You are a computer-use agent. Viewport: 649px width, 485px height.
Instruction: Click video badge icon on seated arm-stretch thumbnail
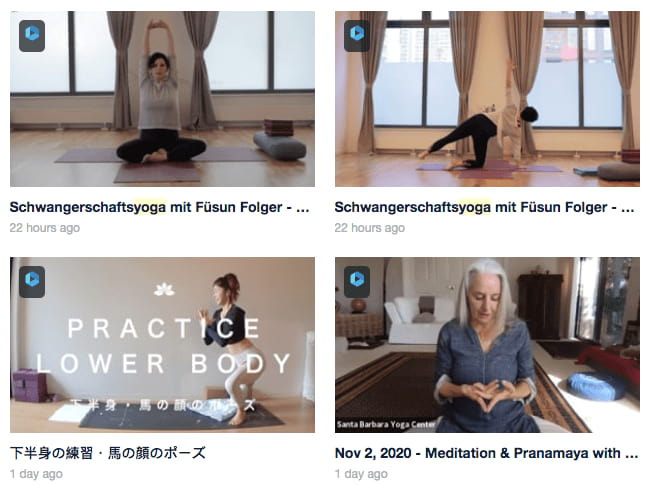pyautogui.click(x=32, y=36)
